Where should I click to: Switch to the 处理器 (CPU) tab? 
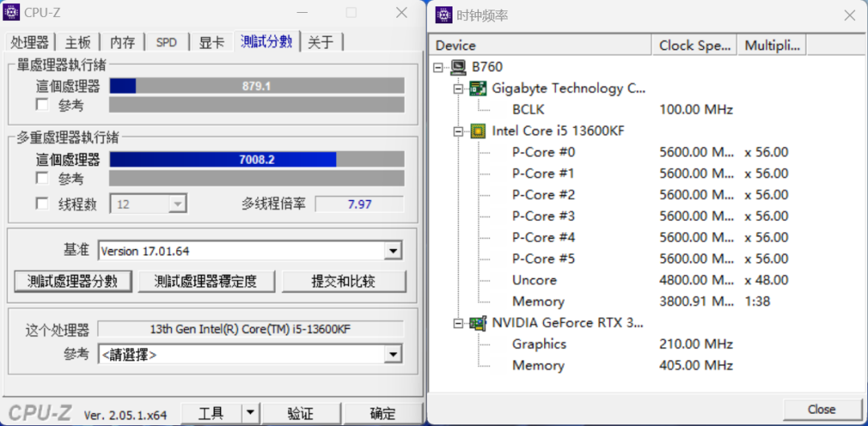coord(30,43)
